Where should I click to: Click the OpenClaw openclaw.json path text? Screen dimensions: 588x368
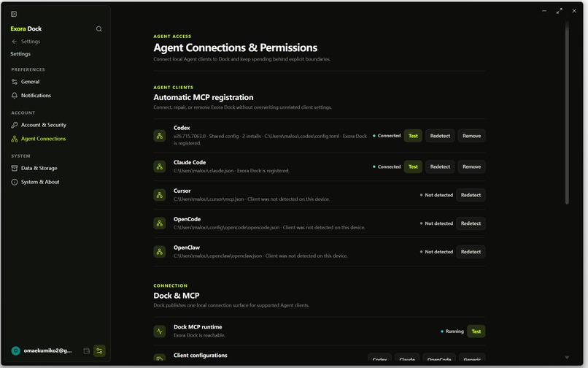pos(260,256)
